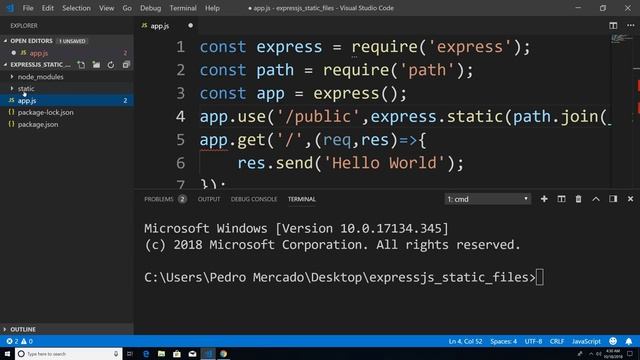The height and width of the screenshot is (360, 640).
Task: Click VS Code icon on taskbar
Action: (x=208, y=353)
